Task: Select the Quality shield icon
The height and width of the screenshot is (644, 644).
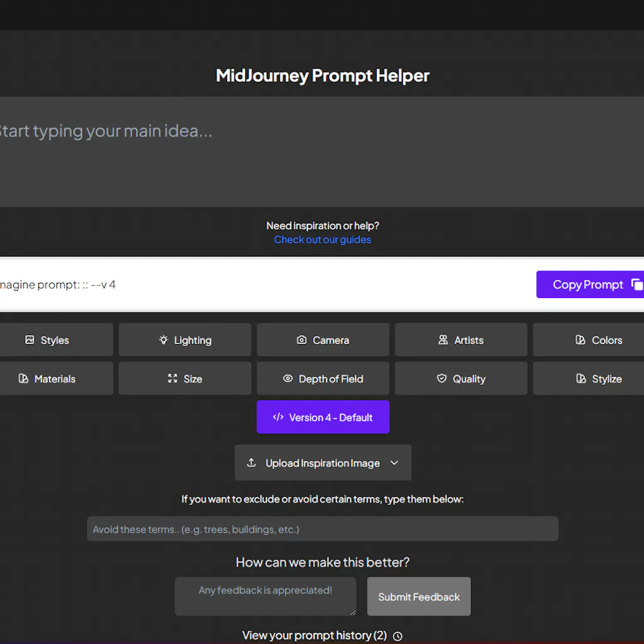Action: pos(442,379)
